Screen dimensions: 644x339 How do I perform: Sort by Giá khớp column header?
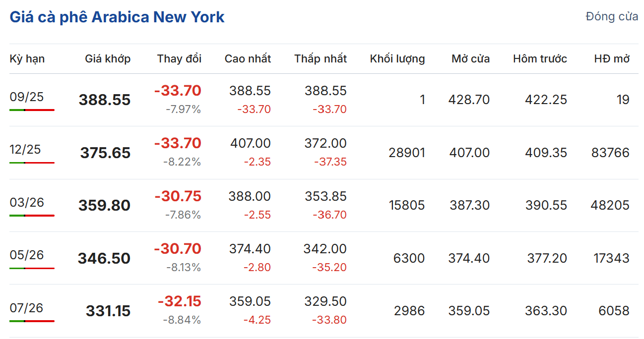tap(108, 59)
